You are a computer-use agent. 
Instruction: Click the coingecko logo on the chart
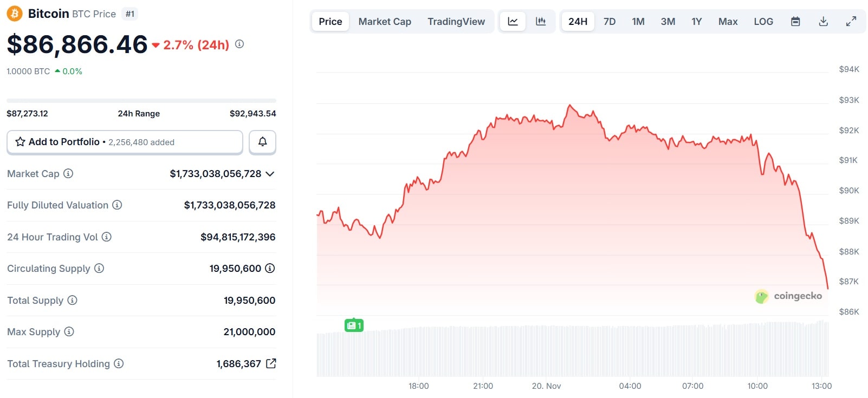click(x=789, y=296)
